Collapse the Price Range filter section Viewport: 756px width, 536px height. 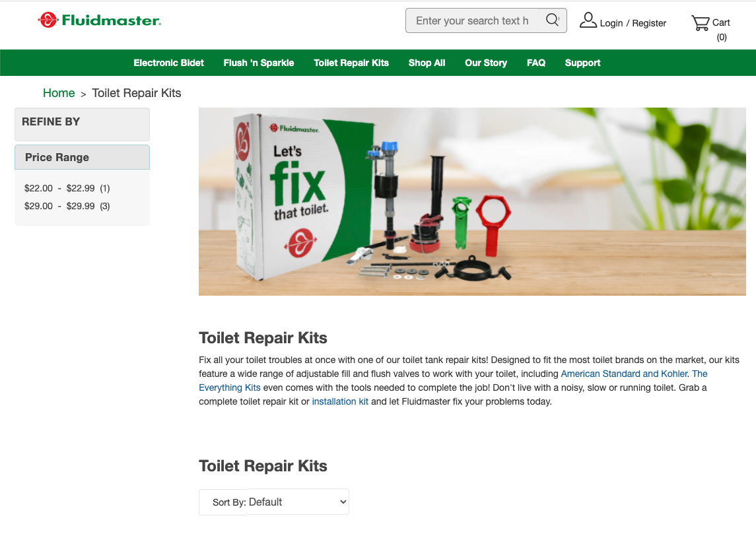click(x=82, y=157)
